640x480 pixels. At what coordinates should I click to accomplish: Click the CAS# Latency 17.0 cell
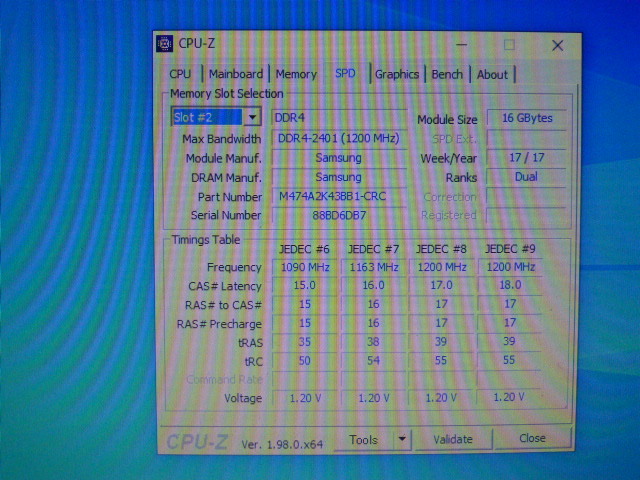coord(442,285)
